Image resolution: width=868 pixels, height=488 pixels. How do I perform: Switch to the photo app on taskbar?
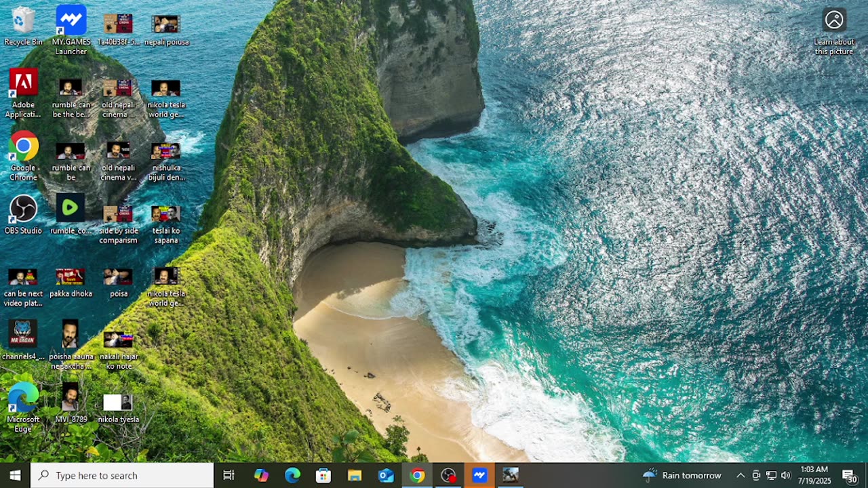(511, 475)
